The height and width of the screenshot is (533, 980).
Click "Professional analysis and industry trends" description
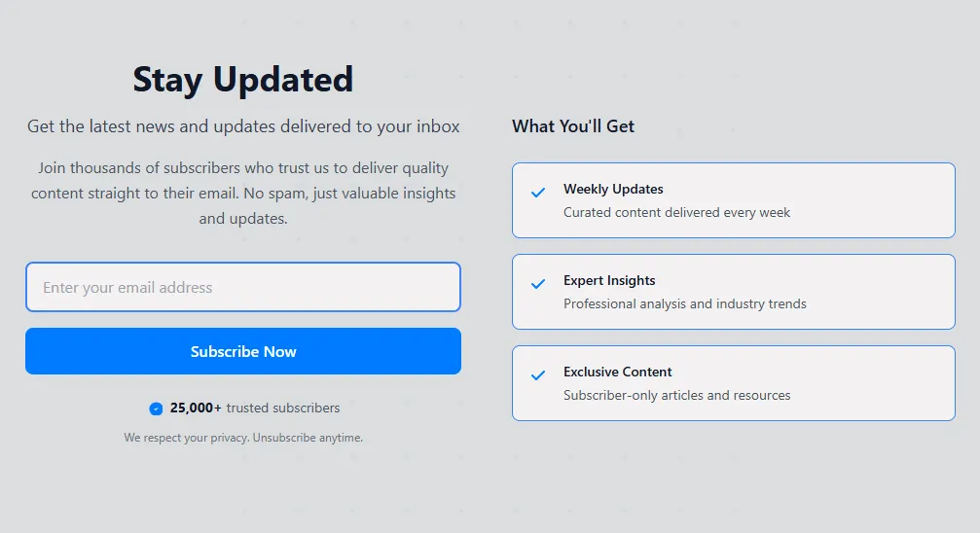click(x=684, y=303)
